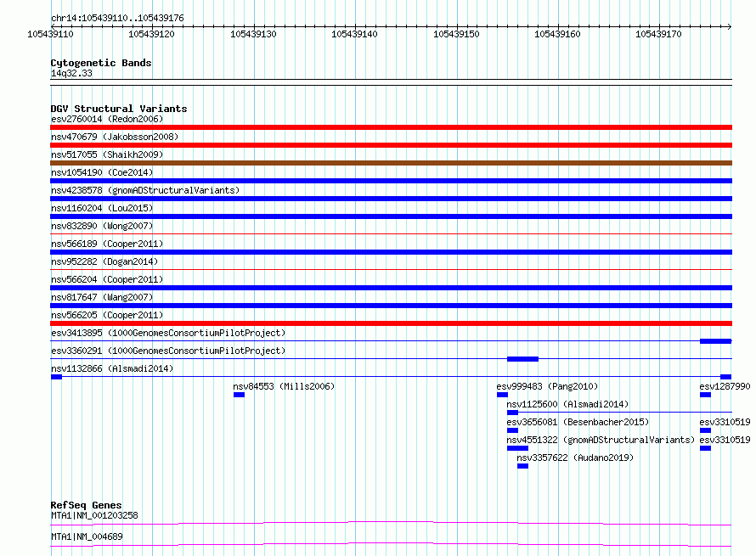Click the blue block under nsv4551322

pos(518,448)
